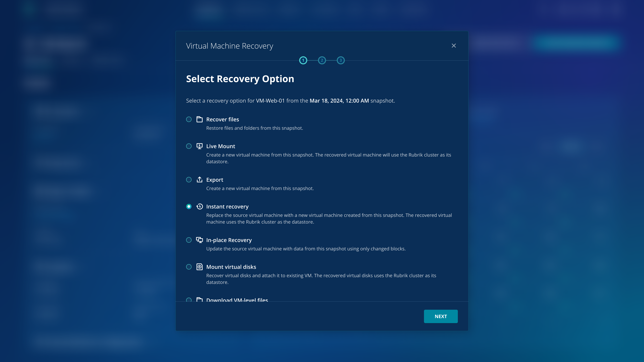Click the Download VM-level files folder icon
Viewport: 644px width, 362px height.
199,299
